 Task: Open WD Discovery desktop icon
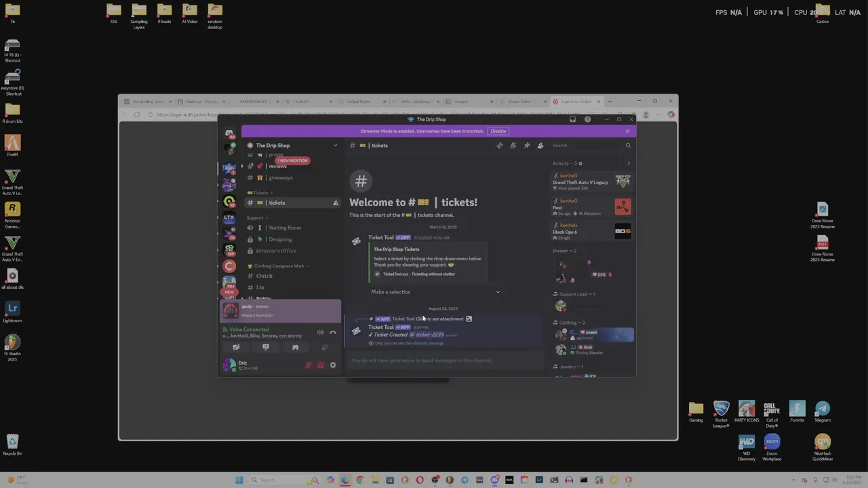[747, 449]
